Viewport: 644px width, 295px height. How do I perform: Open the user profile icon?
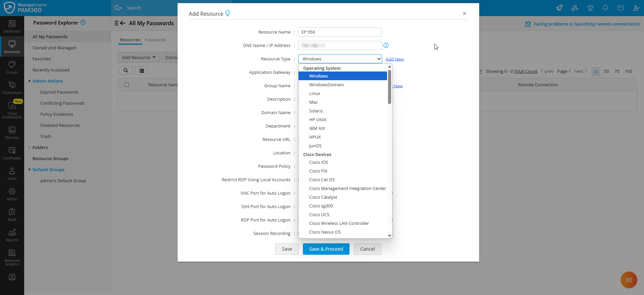(x=636, y=8)
